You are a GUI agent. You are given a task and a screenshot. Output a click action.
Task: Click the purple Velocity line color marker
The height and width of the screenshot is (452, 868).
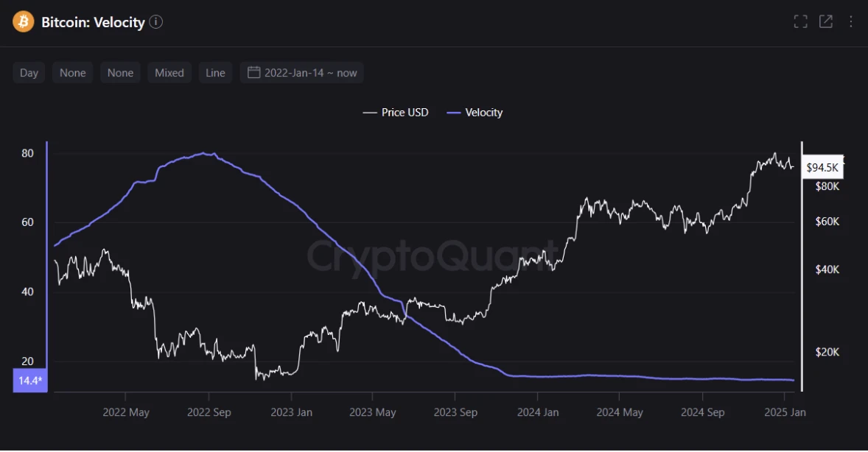click(455, 113)
